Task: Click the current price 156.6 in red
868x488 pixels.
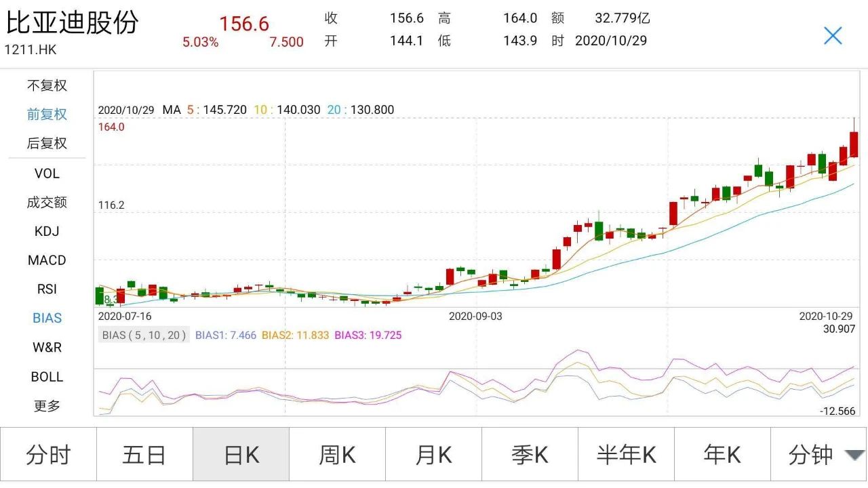Action: [x=244, y=24]
